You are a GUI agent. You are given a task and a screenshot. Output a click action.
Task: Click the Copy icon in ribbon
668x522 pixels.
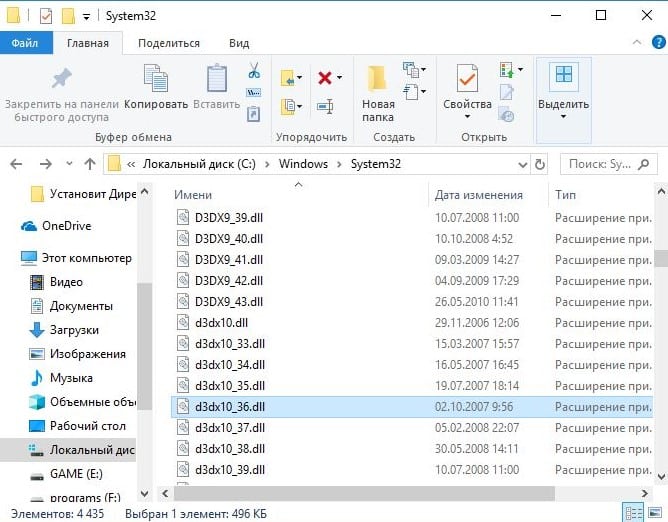(156, 78)
